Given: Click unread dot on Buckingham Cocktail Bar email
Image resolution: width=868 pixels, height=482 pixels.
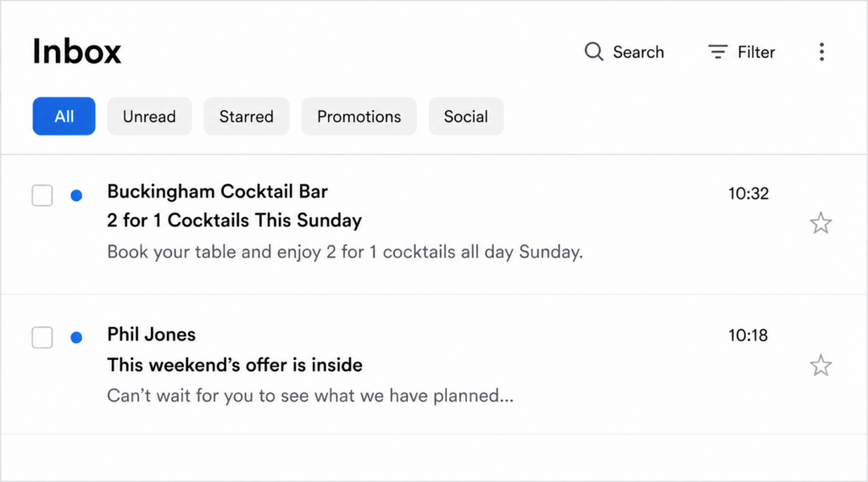Looking at the screenshot, I should [76, 196].
